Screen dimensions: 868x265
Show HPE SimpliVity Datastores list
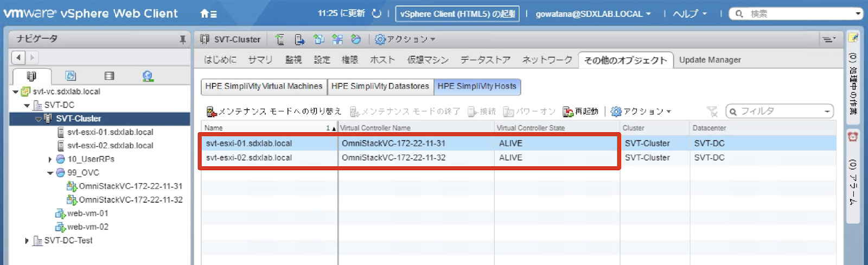point(380,87)
